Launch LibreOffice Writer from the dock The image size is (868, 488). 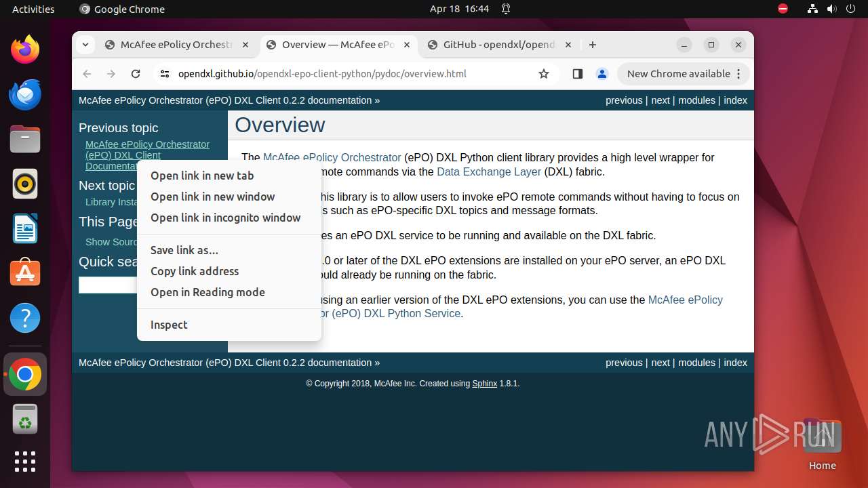pos(25,228)
